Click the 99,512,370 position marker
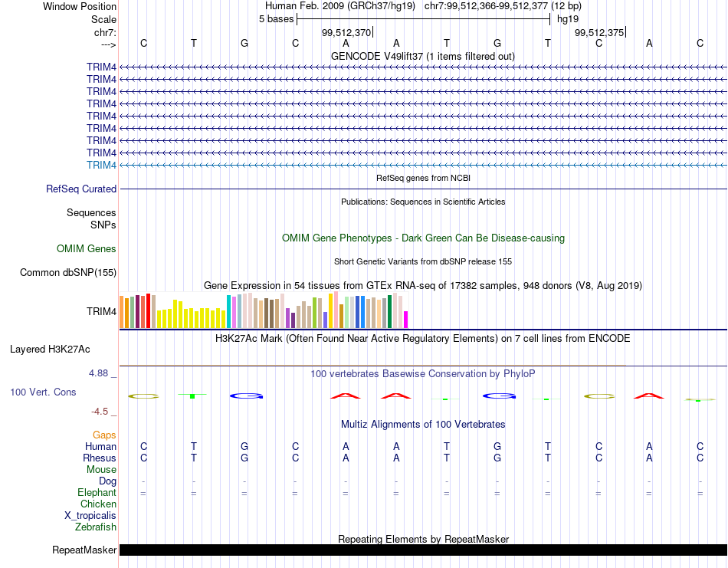This screenshot has width=728, height=568. 347,32
